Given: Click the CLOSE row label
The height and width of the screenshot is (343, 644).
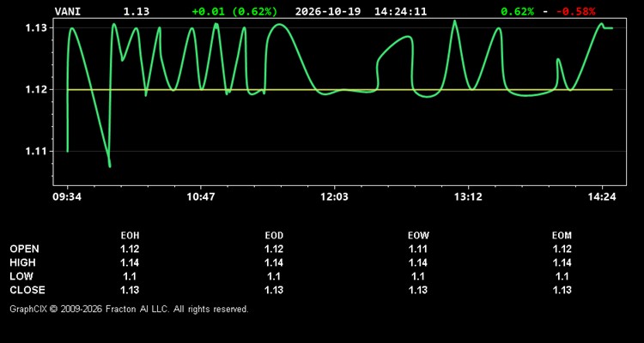Looking at the screenshot, I should pyautogui.click(x=27, y=290).
